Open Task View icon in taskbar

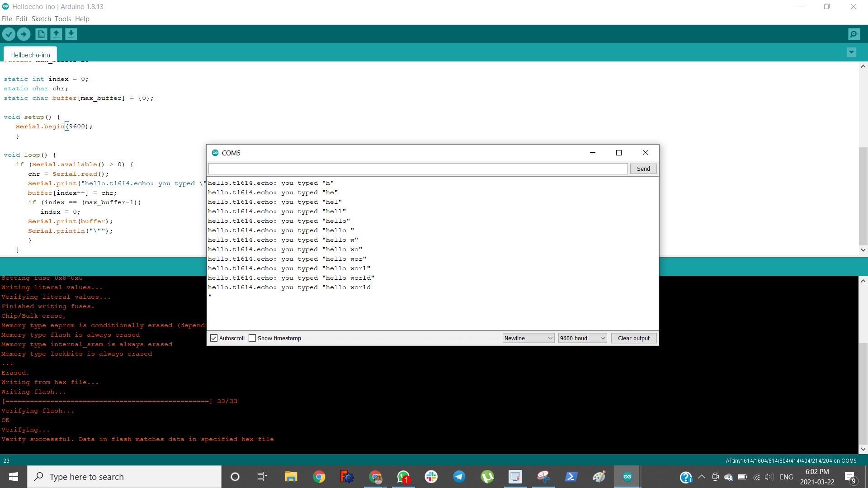pyautogui.click(x=262, y=477)
